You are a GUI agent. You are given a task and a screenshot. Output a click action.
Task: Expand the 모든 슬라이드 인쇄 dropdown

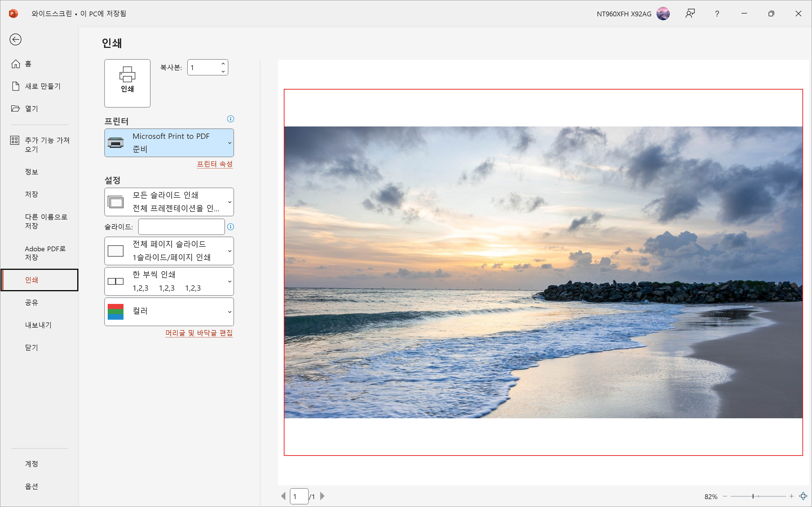(169, 202)
